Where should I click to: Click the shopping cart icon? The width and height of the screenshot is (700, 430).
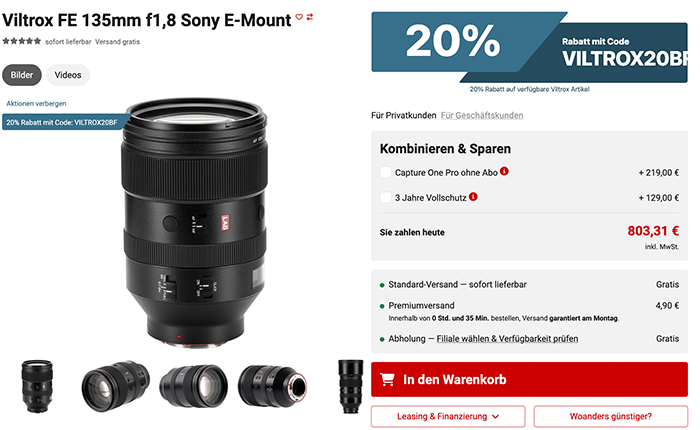[x=387, y=380]
